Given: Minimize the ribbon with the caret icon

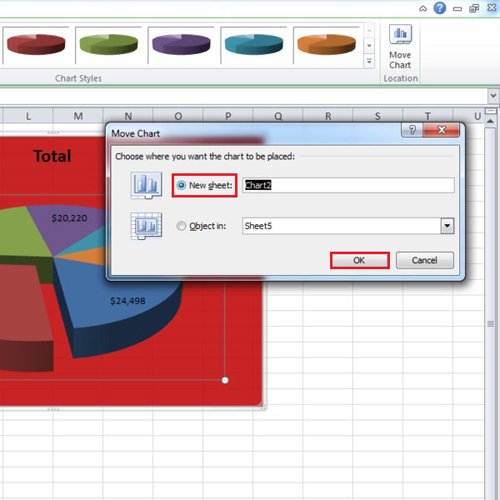Looking at the screenshot, I should point(423,8).
